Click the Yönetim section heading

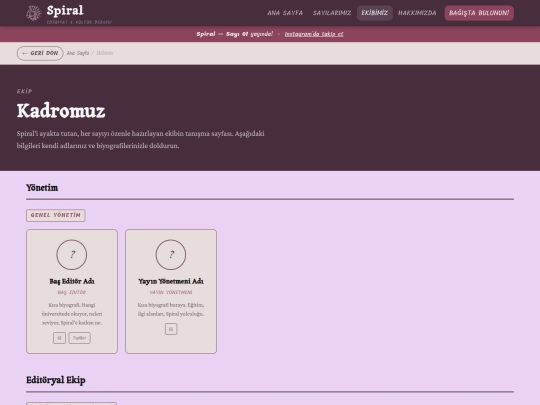tap(42, 188)
